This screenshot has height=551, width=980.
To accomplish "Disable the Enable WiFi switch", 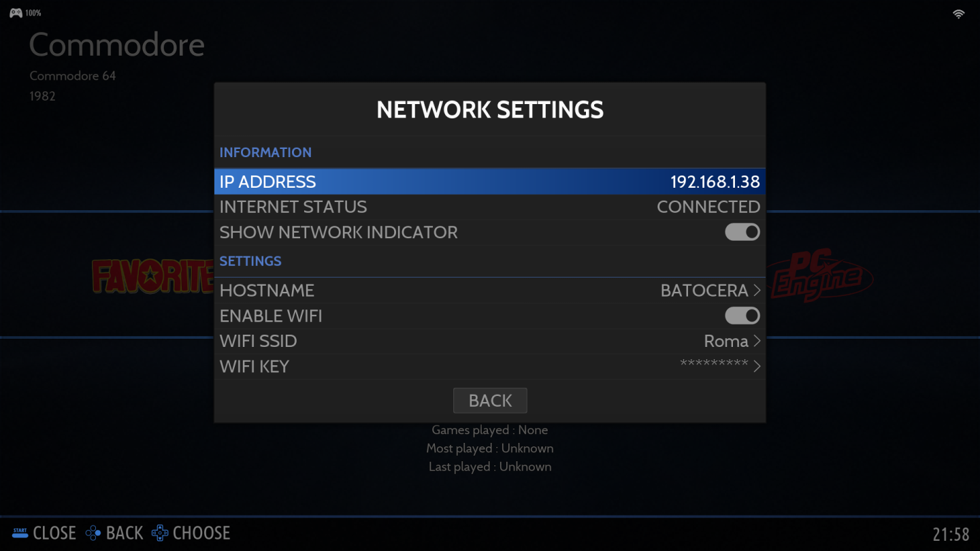I will point(742,316).
